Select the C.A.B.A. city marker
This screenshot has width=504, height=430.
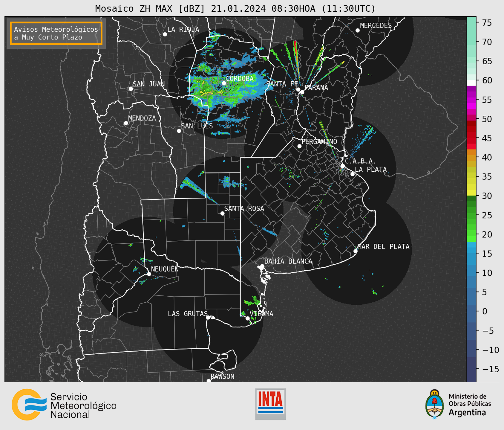point(343,166)
